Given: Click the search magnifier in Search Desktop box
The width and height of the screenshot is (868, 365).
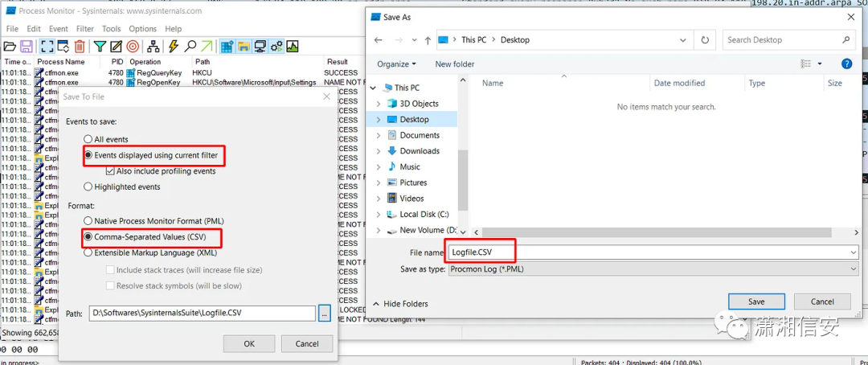Looking at the screenshot, I should point(845,40).
